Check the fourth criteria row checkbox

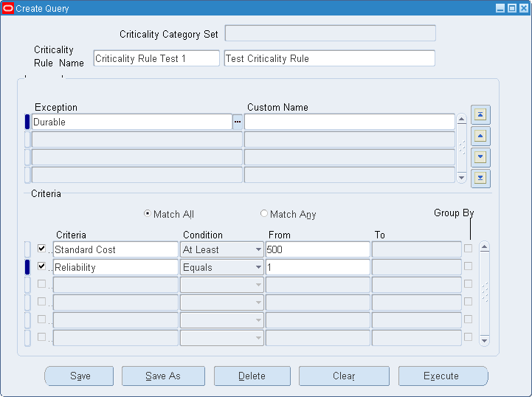tap(41, 301)
